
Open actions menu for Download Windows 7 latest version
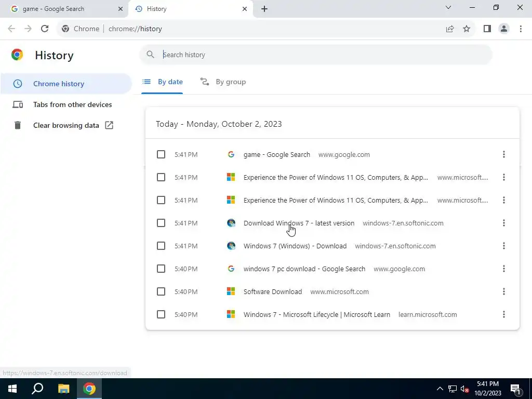coord(503,223)
